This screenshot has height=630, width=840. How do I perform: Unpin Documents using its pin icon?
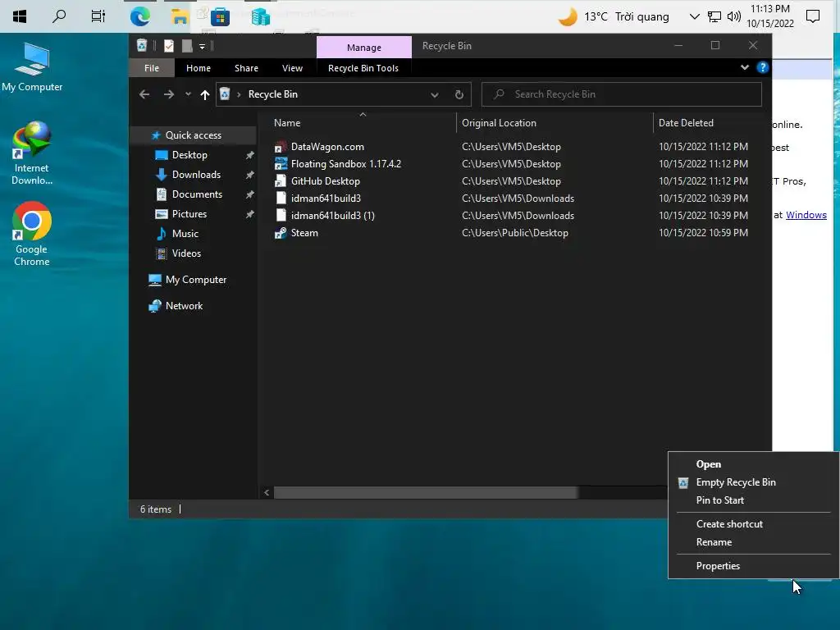tap(249, 194)
